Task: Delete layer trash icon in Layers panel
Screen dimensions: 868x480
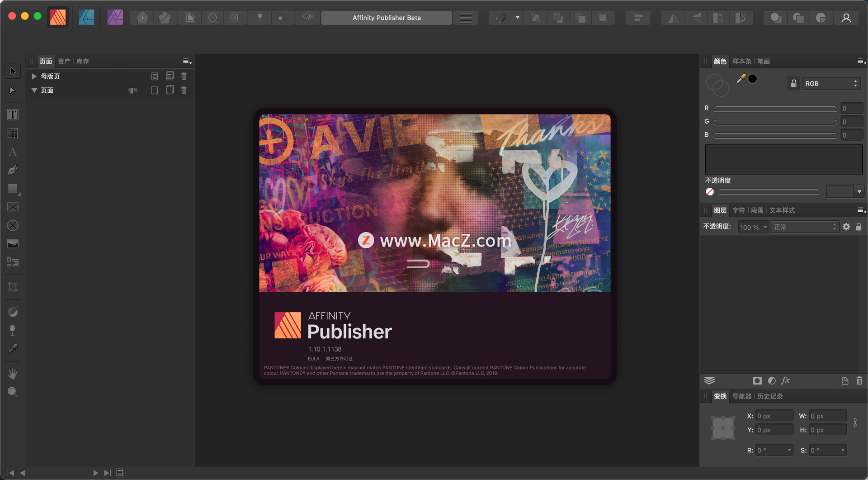Action: (859, 380)
